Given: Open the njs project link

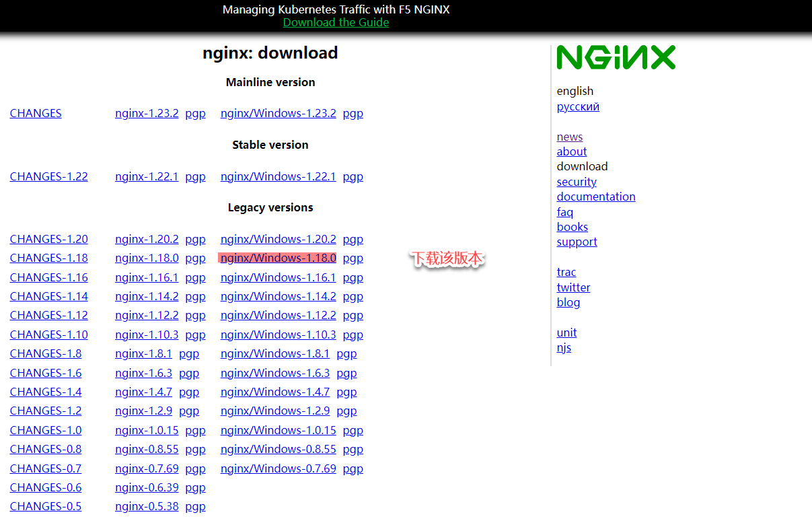Looking at the screenshot, I should pyautogui.click(x=564, y=347).
